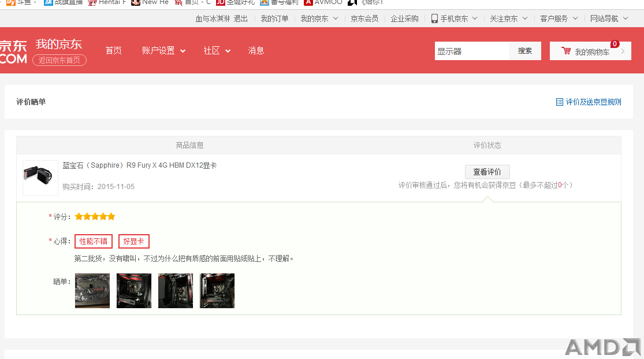Open 消息 in the red nav
The width and height of the screenshot is (644, 359).
256,50
